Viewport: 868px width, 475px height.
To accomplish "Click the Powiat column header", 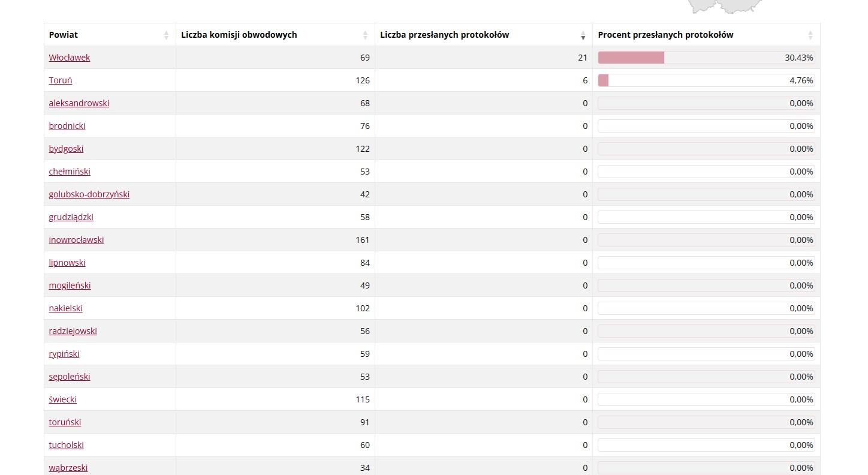I will click(64, 35).
